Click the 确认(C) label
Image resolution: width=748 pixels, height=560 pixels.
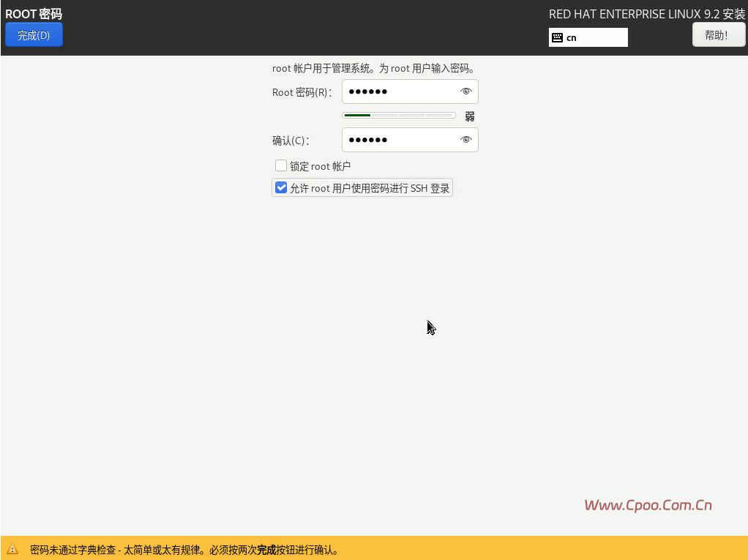tap(291, 141)
